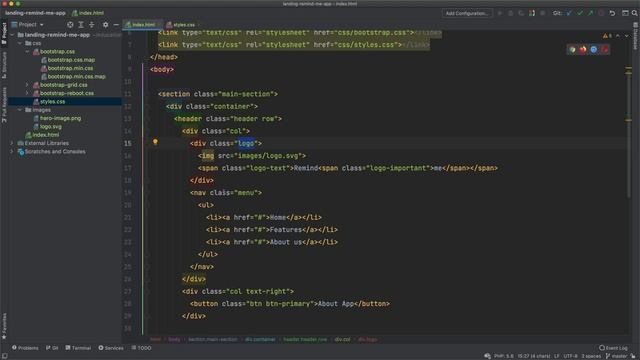Click LF line separator in status bar
This screenshot has width=640, height=360.
click(x=557, y=356)
